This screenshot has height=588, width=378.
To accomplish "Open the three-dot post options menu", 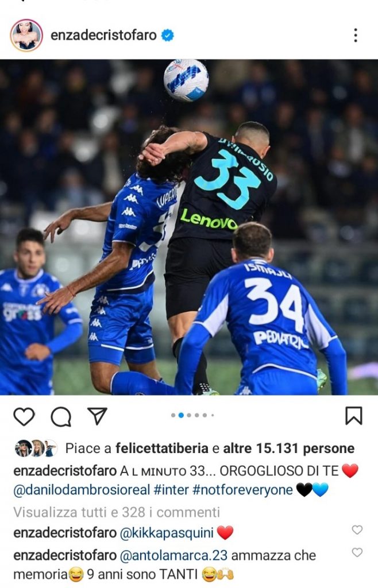I will [356, 35].
